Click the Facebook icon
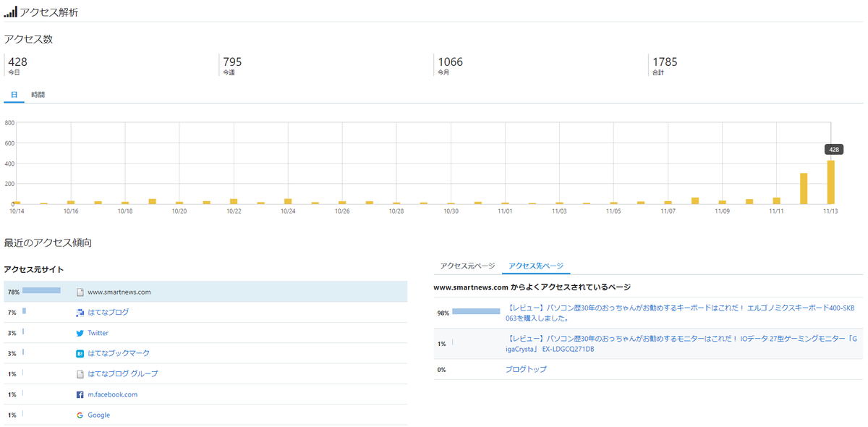868x427 pixels. [80, 395]
